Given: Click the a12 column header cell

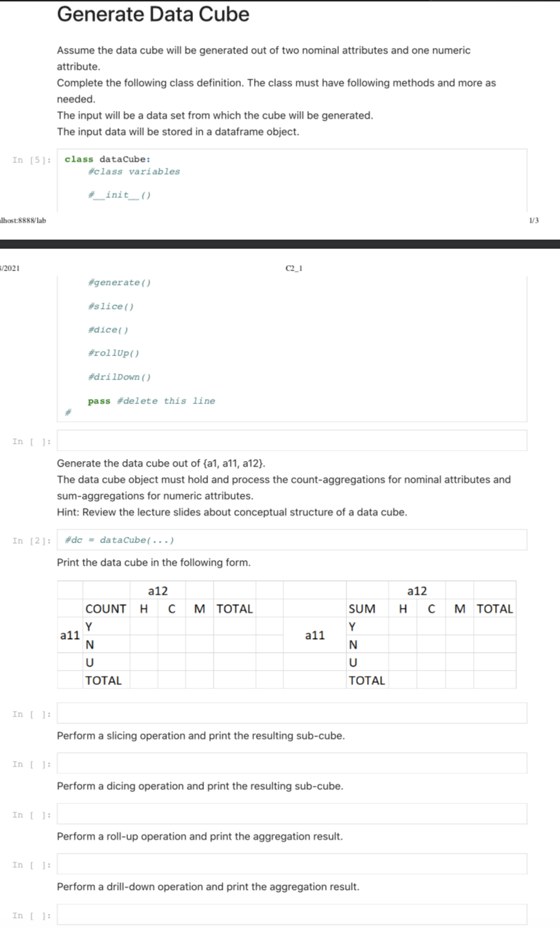Looking at the screenshot, I should pyautogui.click(x=157, y=591).
